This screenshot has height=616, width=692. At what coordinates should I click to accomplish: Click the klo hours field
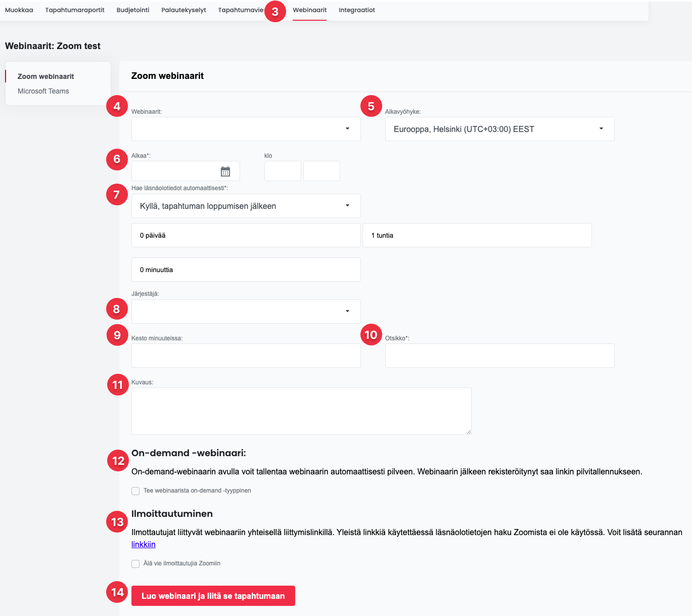(283, 171)
